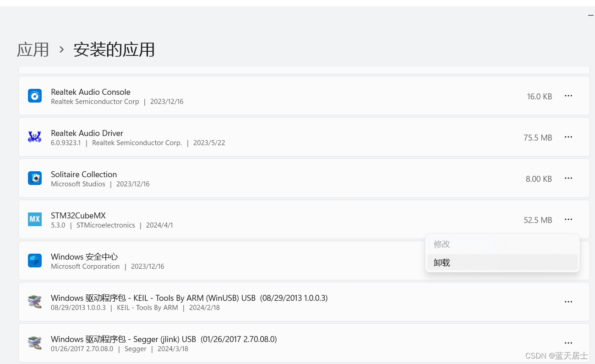Image resolution: width=595 pixels, height=364 pixels.
Task: Click 5.3.0 | STMicroelectronics details line
Action: click(x=112, y=225)
